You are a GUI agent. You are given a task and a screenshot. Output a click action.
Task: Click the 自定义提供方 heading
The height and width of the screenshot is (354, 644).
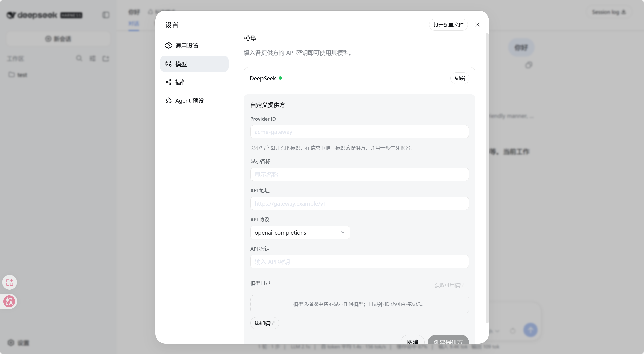(x=268, y=105)
